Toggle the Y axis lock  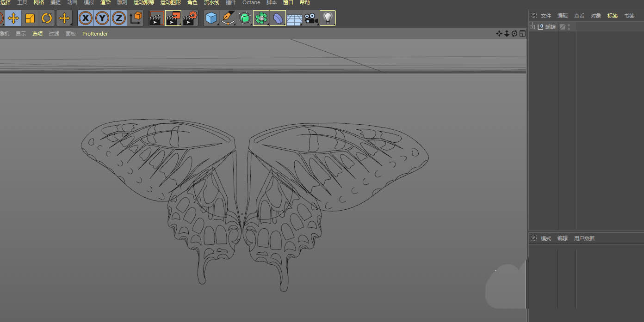click(x=102, y=18)
